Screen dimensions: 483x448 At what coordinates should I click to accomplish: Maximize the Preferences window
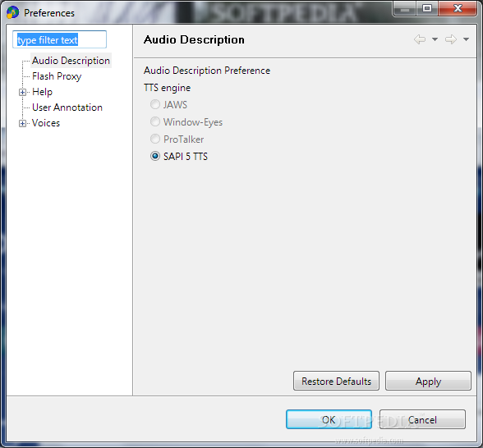click(427, 8)
